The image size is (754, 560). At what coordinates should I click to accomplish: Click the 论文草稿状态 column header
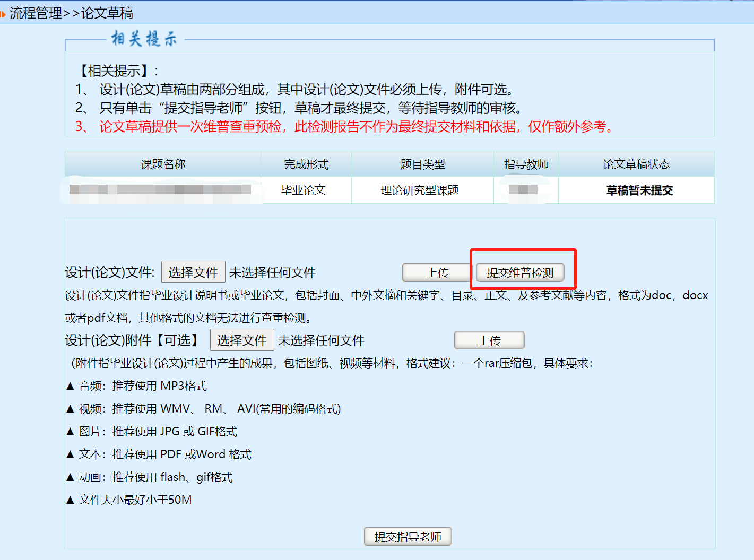click(636, 164)
